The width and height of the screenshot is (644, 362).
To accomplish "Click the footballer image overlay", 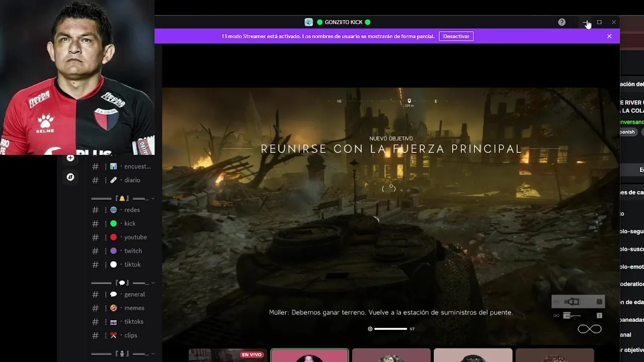I will coord(77,77).
